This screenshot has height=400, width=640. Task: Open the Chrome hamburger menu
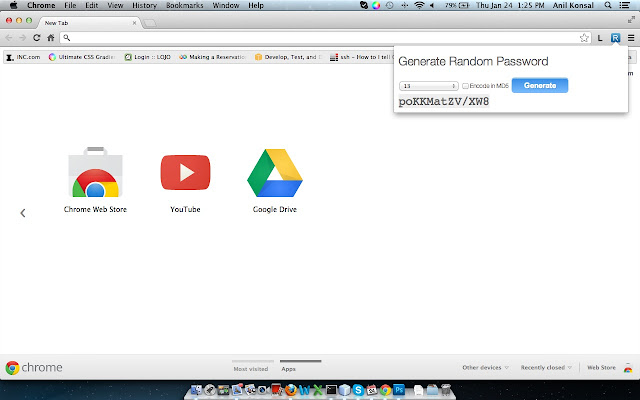(x=631, y=38)
